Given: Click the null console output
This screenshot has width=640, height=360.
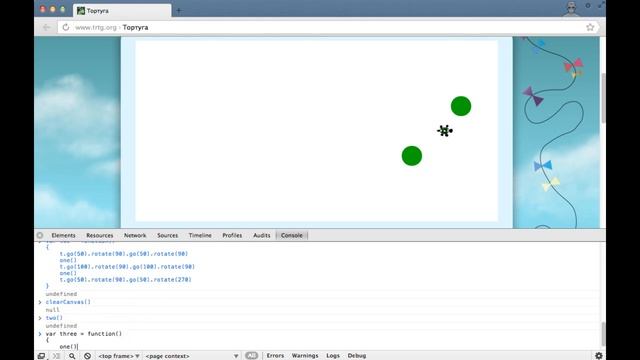Looking at the screenshot, I should pyautogui.click(x=53, y=310).
